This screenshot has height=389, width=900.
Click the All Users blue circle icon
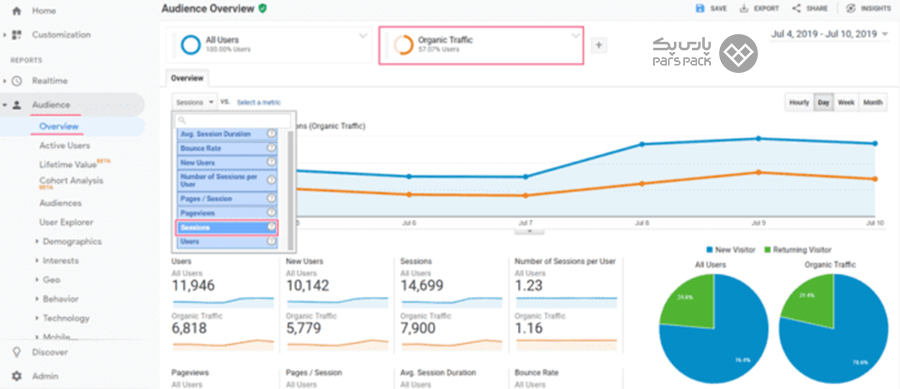[190, 45]
